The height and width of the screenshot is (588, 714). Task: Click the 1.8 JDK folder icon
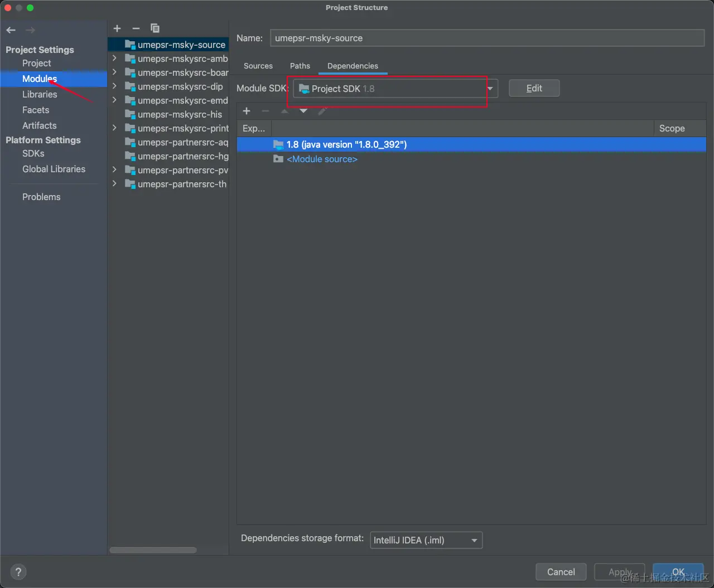(x=278, y=144)
